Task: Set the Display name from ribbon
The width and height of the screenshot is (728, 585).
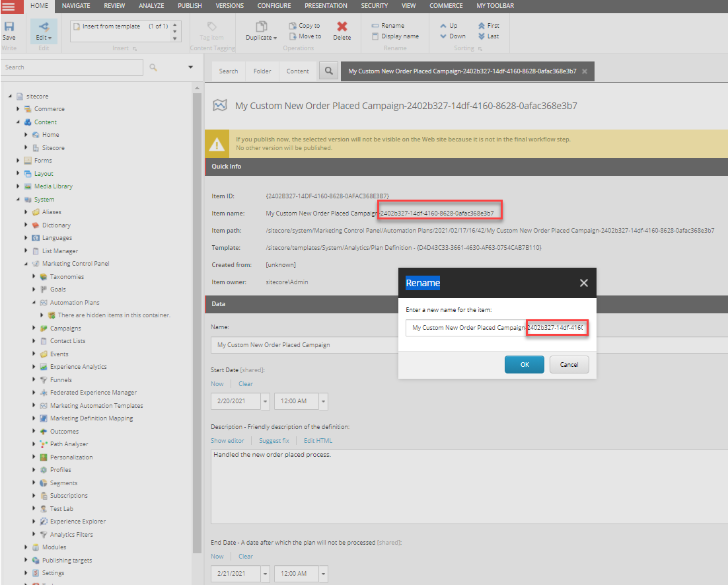Action: [396, 36]
